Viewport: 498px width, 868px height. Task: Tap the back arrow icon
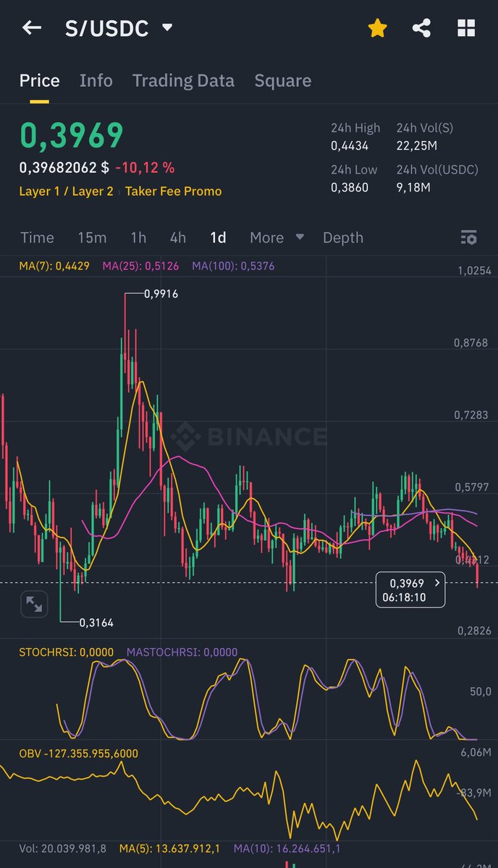31,28
